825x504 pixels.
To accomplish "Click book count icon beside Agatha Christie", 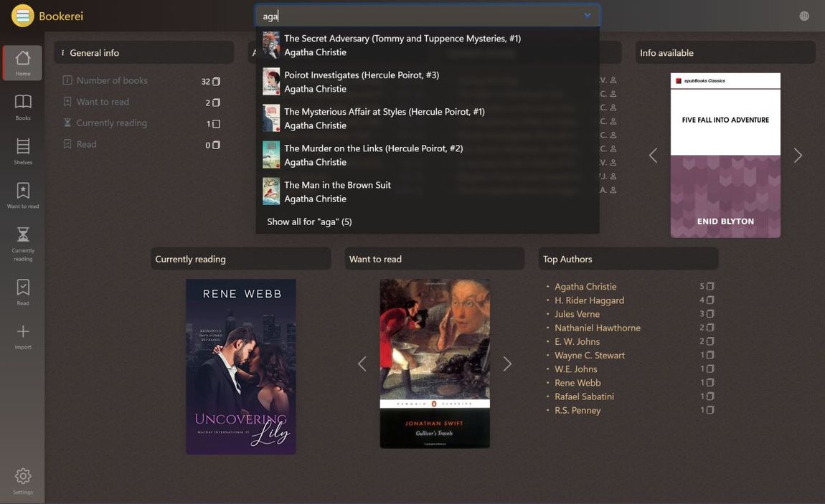I will (709, 287).
